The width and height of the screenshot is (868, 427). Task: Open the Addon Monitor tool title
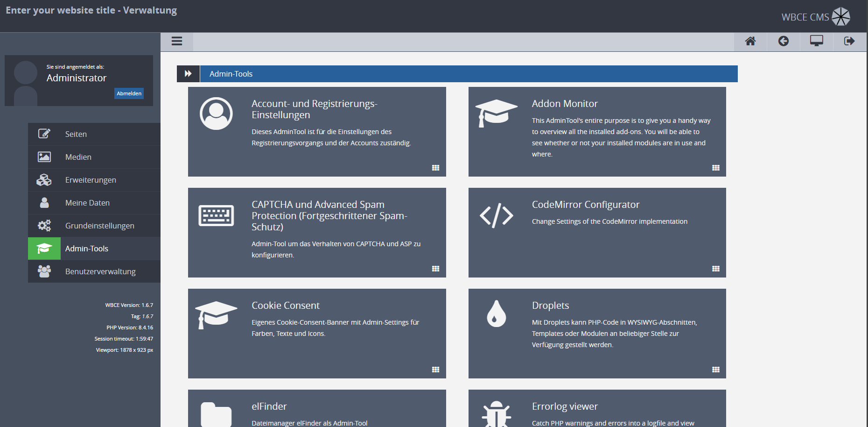[x=565, y=104]
